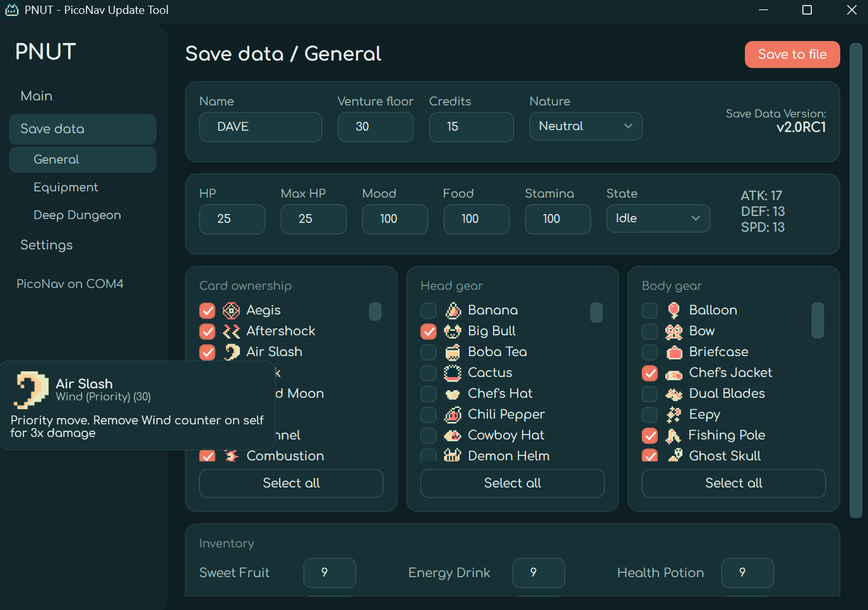Click the Boba Tea icon

[x=453, y=352]
